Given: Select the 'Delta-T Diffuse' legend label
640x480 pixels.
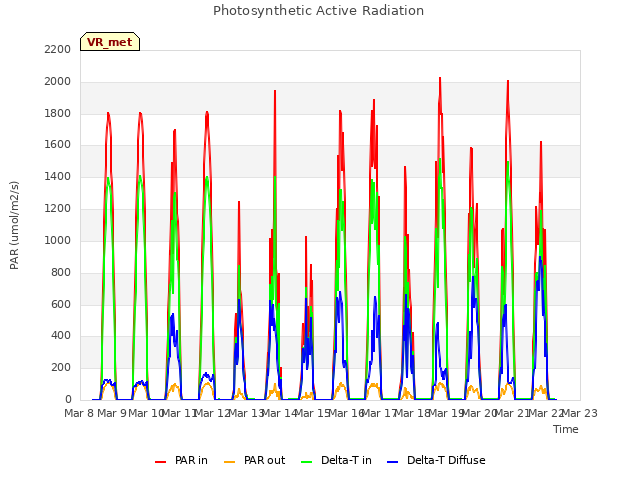Looking at the screenshot, I should click(x=446, y=460).
